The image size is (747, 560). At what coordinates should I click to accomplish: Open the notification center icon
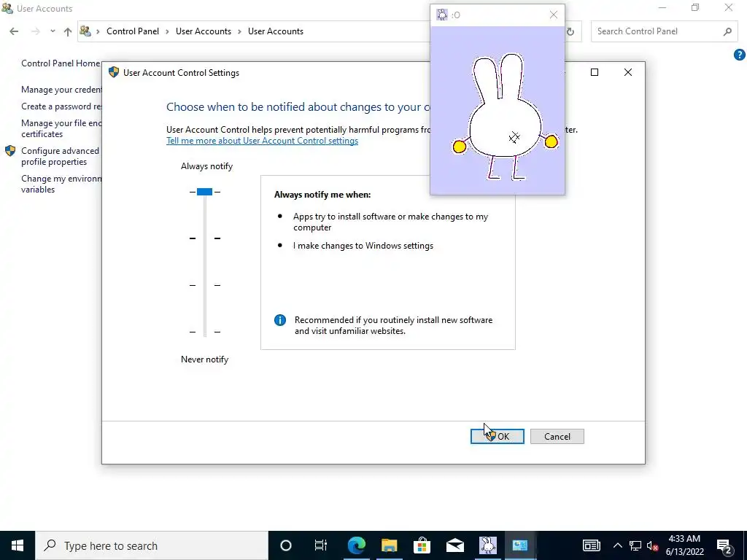coord(724,545)
